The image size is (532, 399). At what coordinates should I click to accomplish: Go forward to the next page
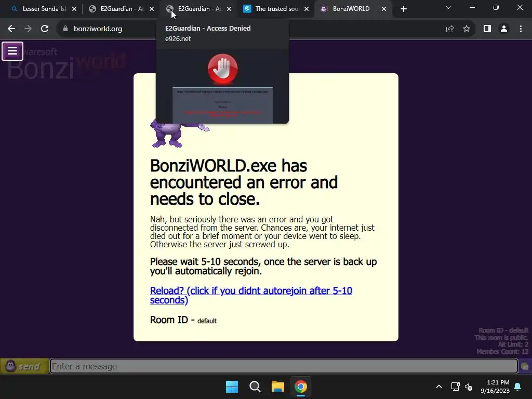point(28,29)
